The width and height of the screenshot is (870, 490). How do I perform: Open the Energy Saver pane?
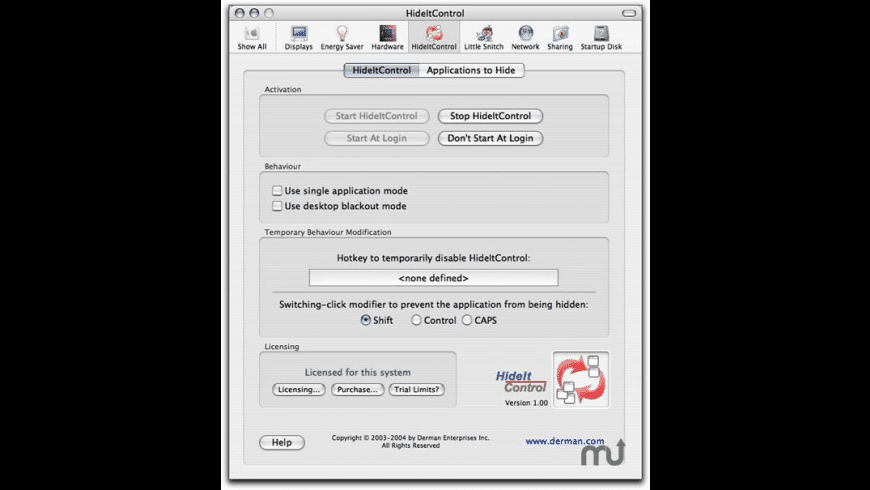pos(342,38)
